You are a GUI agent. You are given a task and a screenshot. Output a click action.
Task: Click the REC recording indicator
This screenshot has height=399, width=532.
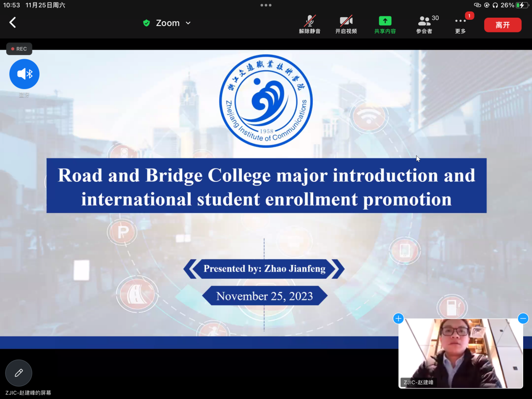pos(19,49)
